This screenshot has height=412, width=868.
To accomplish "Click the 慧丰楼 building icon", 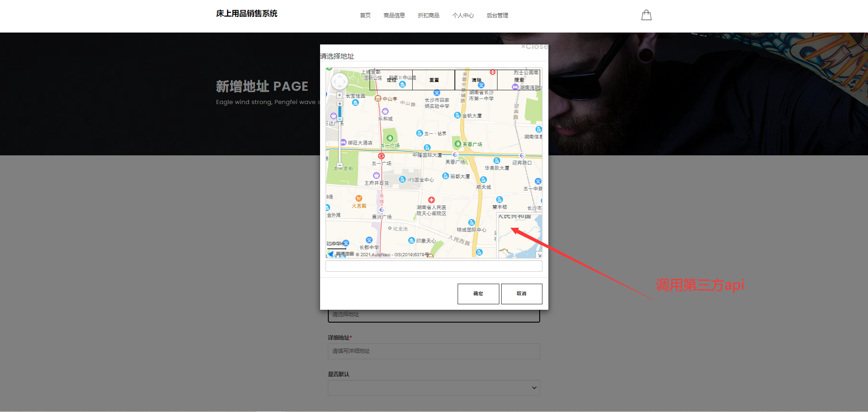I will pos(499,200).
